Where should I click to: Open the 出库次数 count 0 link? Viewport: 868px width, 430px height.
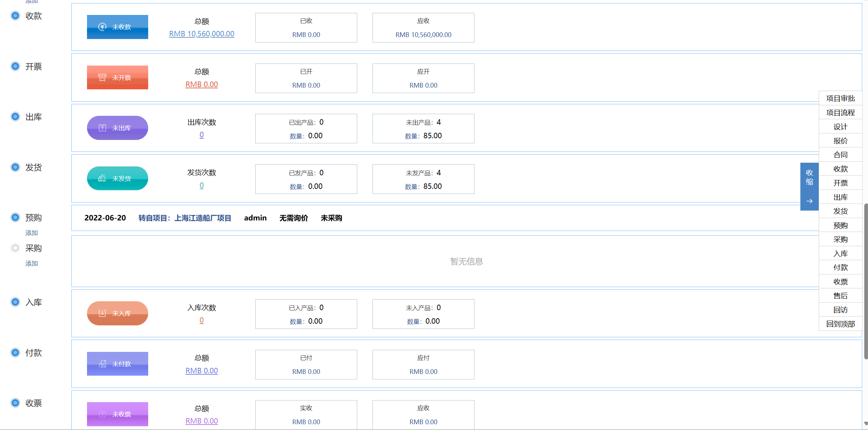[202, 135]
